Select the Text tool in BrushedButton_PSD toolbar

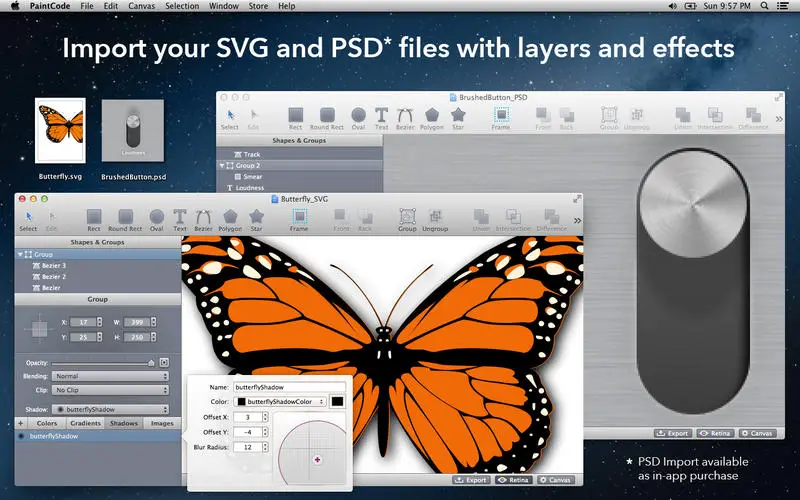click(381, 118)
